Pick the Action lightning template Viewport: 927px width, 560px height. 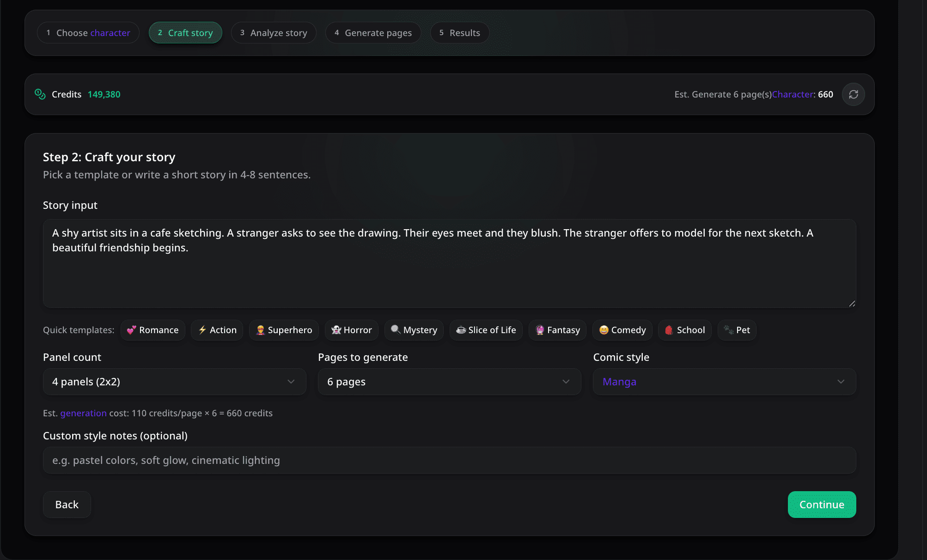click(x=217, y=330)
